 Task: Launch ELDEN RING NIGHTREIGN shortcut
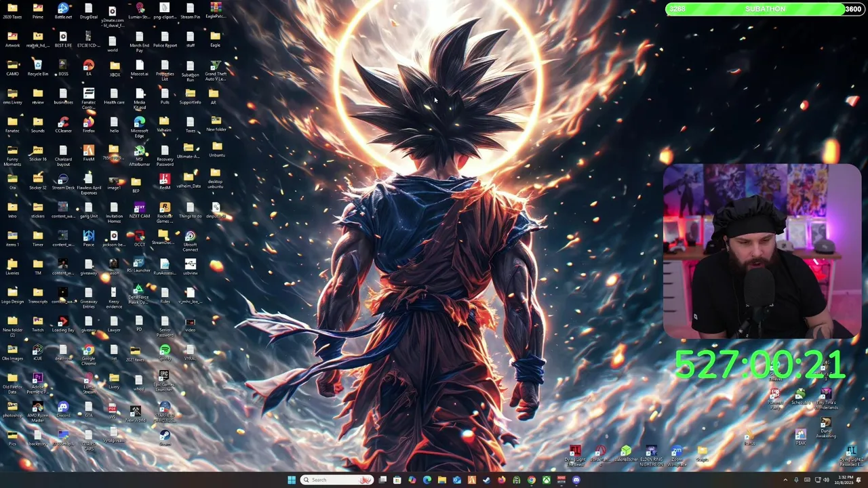click(651, 456)
